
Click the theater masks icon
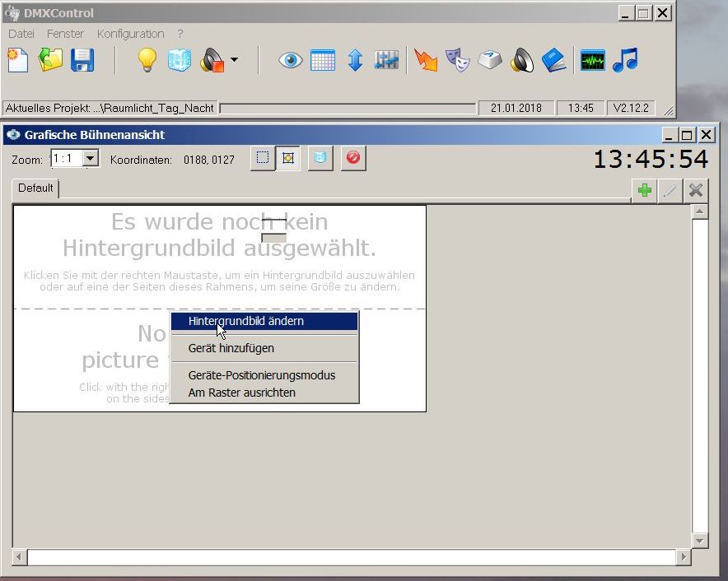tap(458, 60)
